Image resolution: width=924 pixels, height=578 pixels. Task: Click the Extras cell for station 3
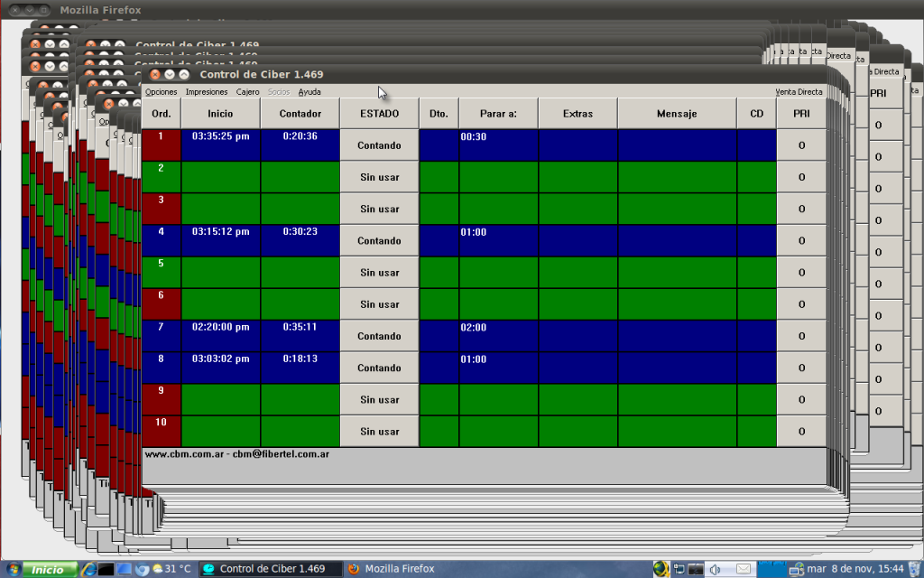point(578,209)
